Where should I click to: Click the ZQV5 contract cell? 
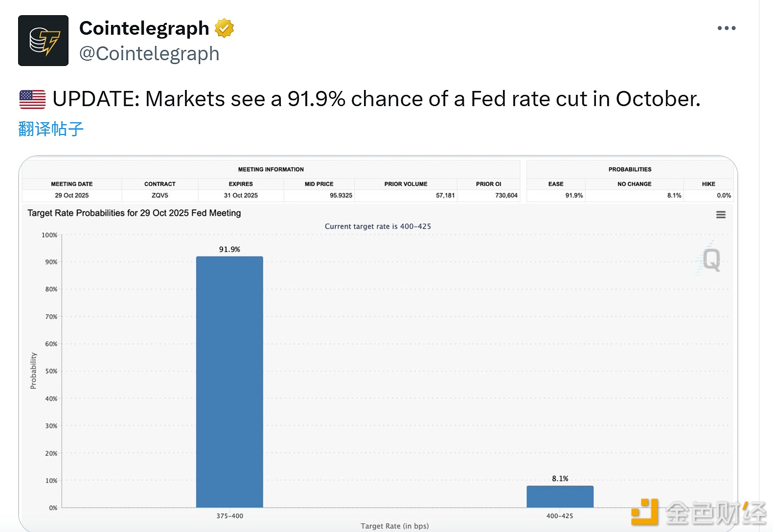point(160,196)
